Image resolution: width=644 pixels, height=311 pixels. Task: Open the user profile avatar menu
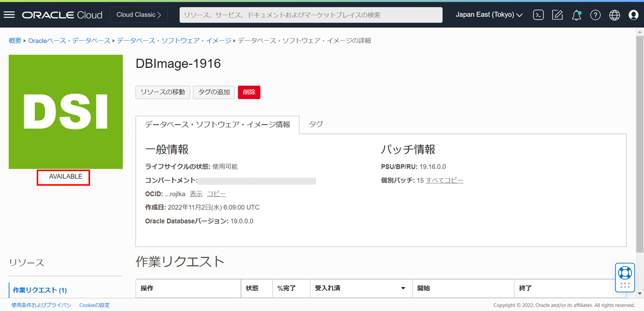(x=633, y=15)
